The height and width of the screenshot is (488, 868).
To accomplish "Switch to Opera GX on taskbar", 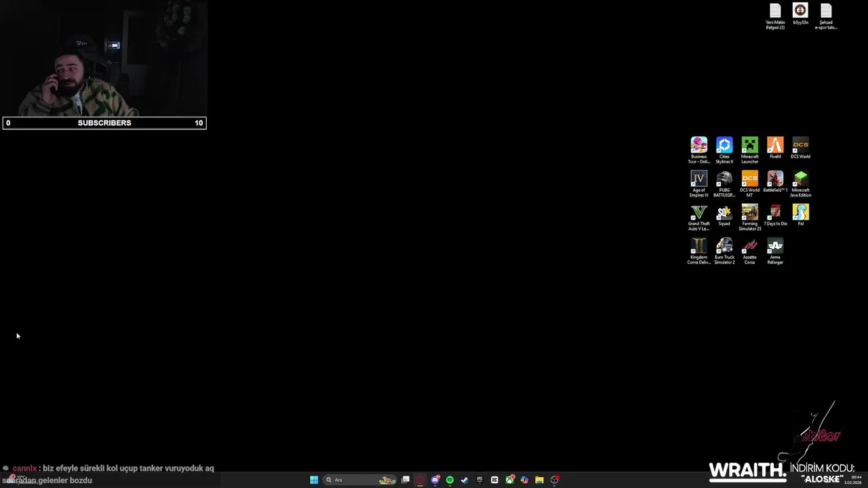I will pos(420,480).
